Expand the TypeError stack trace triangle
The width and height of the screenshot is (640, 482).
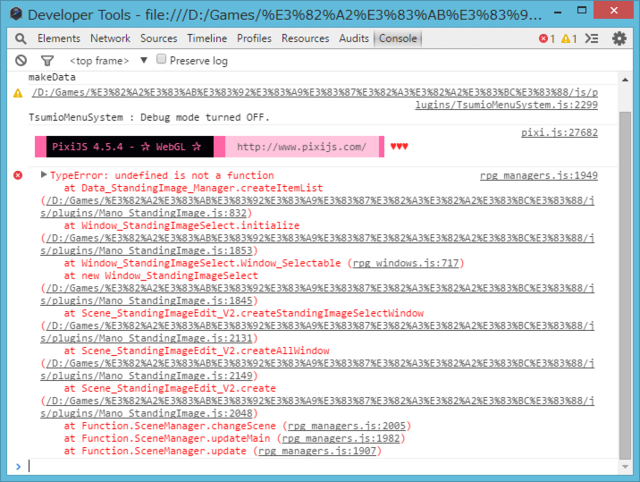[44, 175]
